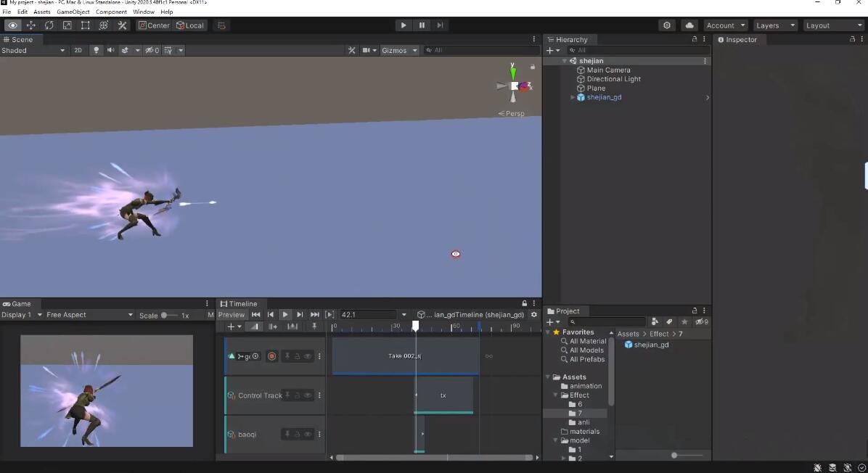The height and width of the screenshot is (473, 868).
Task: Toggle scene lighting bulb icon
Action: click(x=97, y=50)
